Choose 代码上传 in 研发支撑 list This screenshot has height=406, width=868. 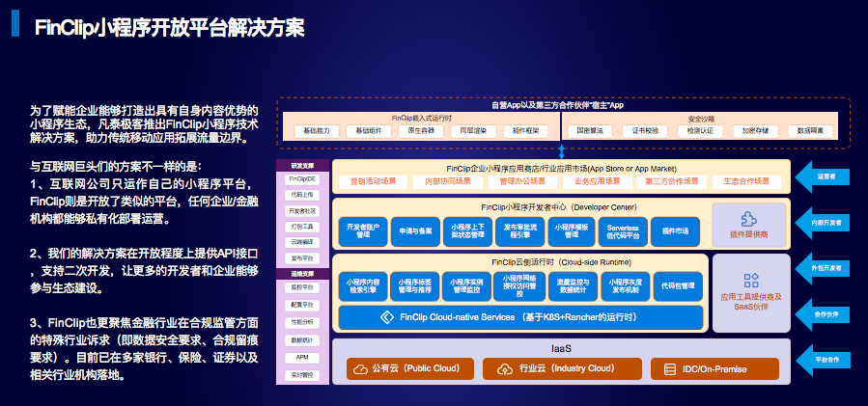[x=302, y=195]
